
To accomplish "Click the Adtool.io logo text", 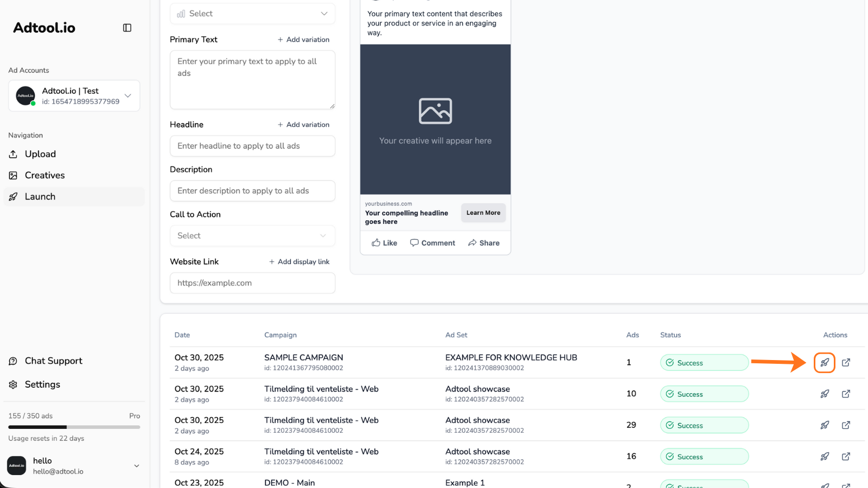I will pos(44,28).
